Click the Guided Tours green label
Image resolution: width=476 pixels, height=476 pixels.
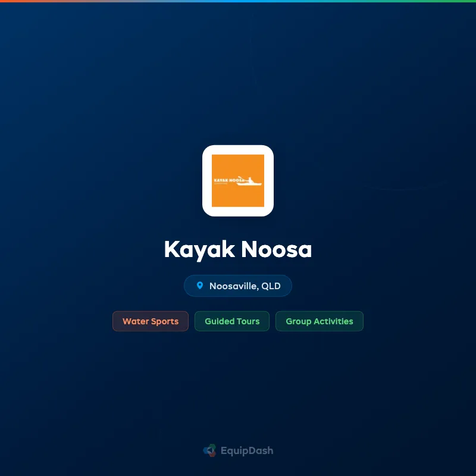(x=231, y=321)
